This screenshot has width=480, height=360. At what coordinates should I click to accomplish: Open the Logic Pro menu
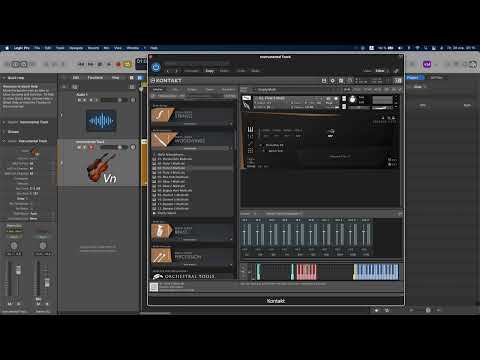(x=22, y=48)
